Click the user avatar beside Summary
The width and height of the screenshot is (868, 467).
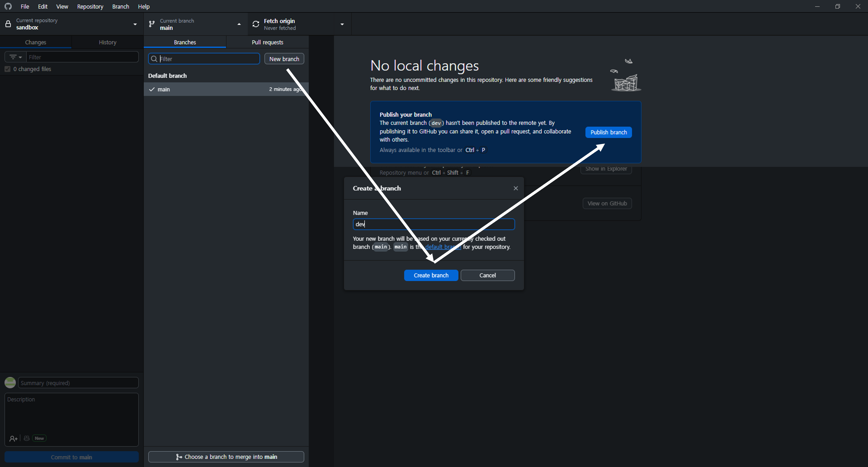pyautogui.click(x=10, y=383)
